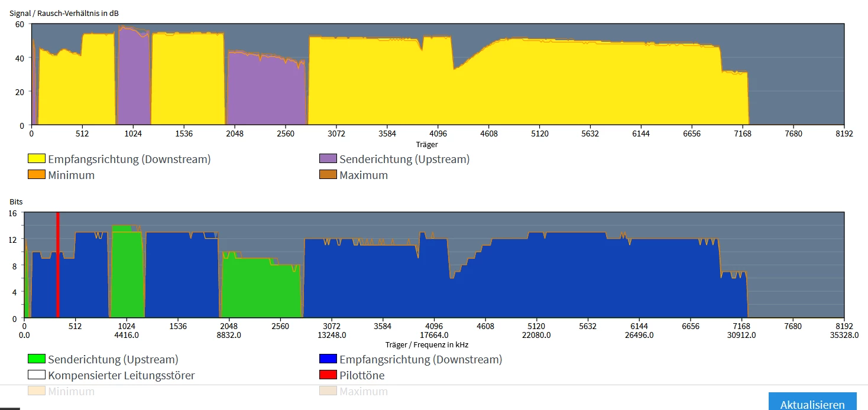Viewport: 868px width, 410px height.
Task: Click '7168' tick on SNR chart axis
Action: coord(743,134)
